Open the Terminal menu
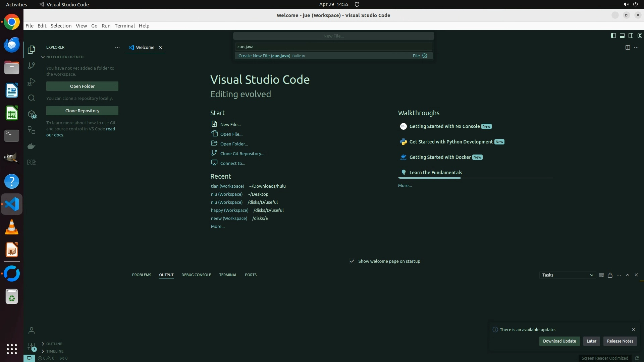This screenshot has height=362, width=644. [124, 26]
